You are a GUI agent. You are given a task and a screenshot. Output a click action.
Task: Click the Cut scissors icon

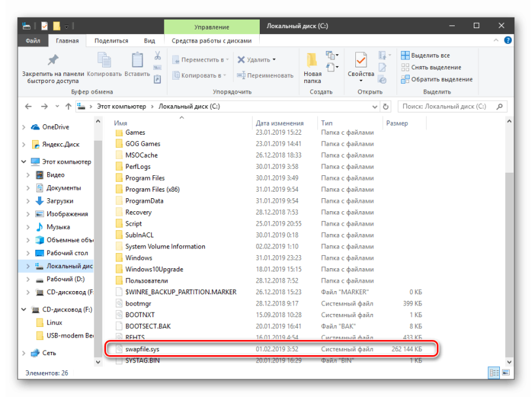(157, 56)
